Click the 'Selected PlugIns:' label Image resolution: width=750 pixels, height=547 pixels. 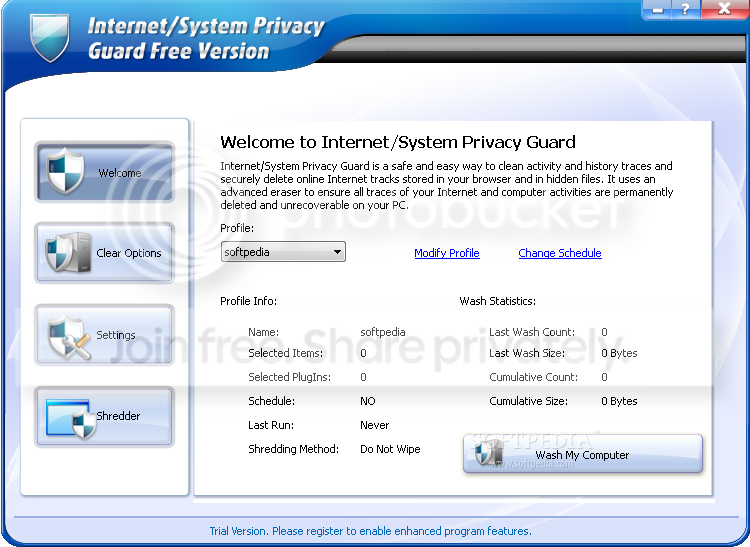click(x=289, y=377)
